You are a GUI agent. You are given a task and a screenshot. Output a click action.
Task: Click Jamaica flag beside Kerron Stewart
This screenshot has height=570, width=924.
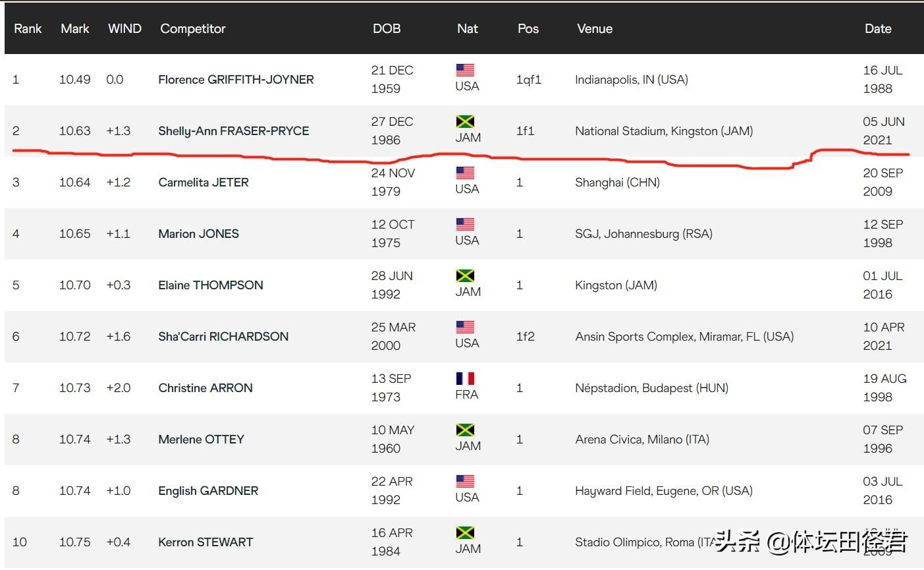465,533
